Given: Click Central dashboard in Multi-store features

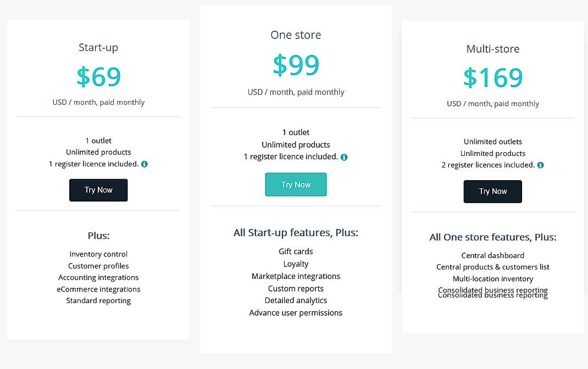Looking at the screenshot, I should point(492,255).
